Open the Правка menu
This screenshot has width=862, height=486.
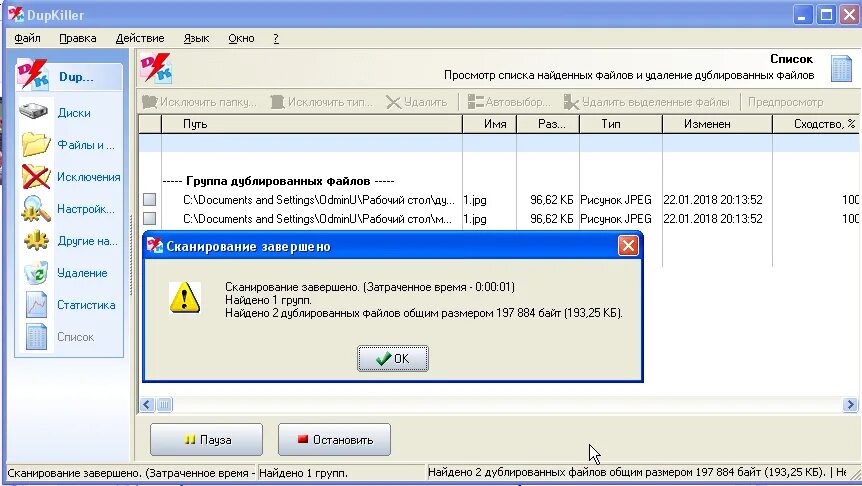tap(78, 38)
